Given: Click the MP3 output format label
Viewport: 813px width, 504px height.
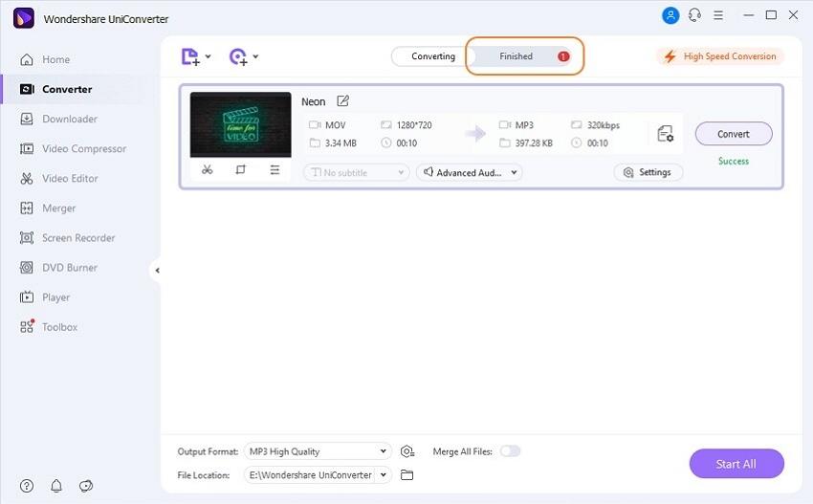Looking at the screenshot, I should (524, 125).
